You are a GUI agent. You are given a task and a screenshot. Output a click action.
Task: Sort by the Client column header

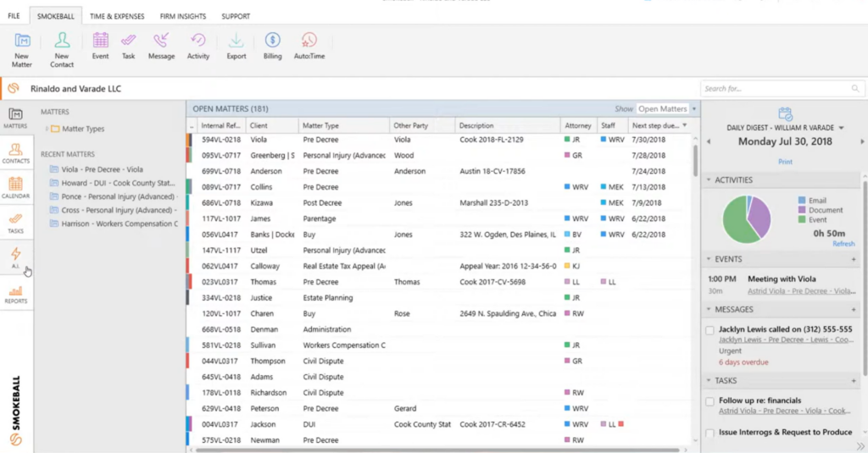click(x=271, y=125)
